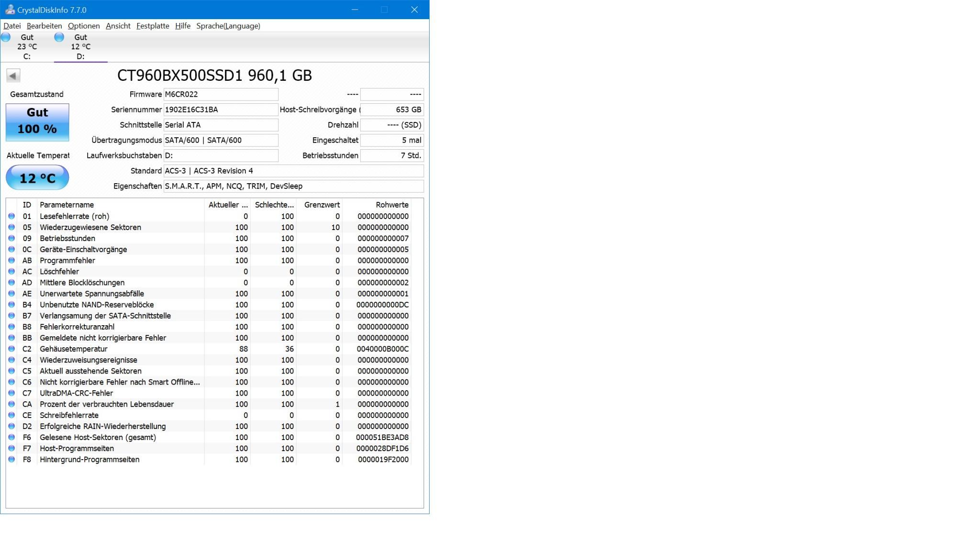
Task: Click status icon of Unbenutzte NAND-Reserveblöcke row
Action: tap(11, 305)
